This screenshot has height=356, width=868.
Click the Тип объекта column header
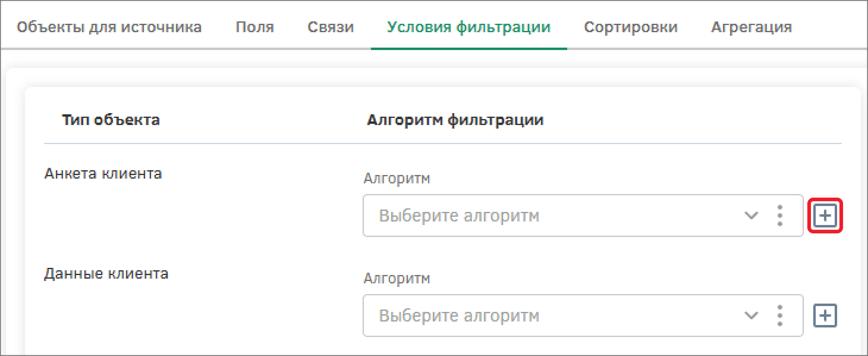(x=111, y=120)
